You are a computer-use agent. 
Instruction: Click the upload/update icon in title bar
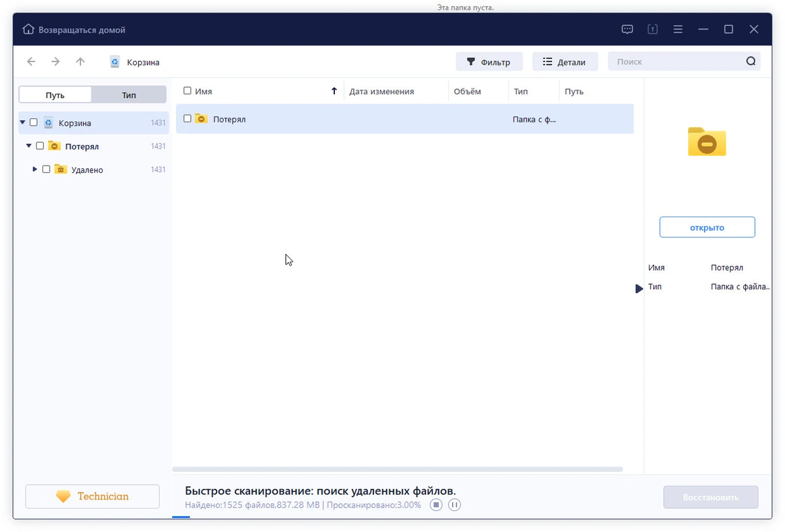click(652, 29)
